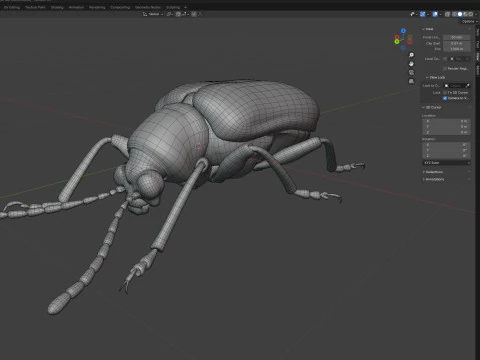Click 3D Cursor Location Z field
Image resolution: width=480 pixels, height=360 pixels.
coord(446,132)
